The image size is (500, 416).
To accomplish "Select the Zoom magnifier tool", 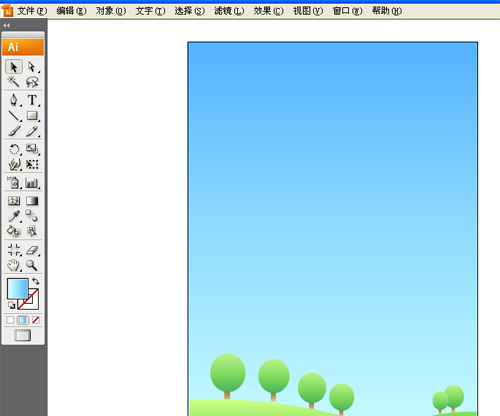I will pyautogui.click(x=32, y=265).
